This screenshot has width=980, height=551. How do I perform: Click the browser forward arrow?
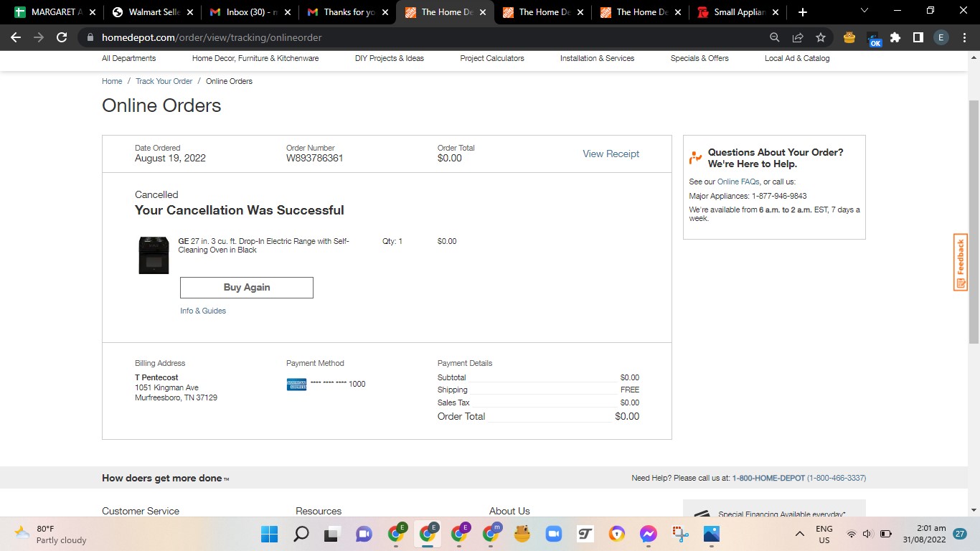click(39, 37)
